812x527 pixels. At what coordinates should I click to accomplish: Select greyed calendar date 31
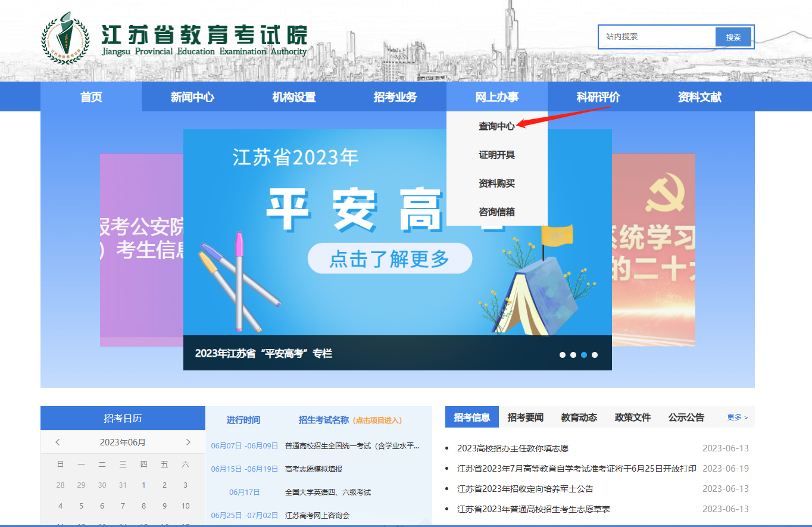click(x=123, y=485)
